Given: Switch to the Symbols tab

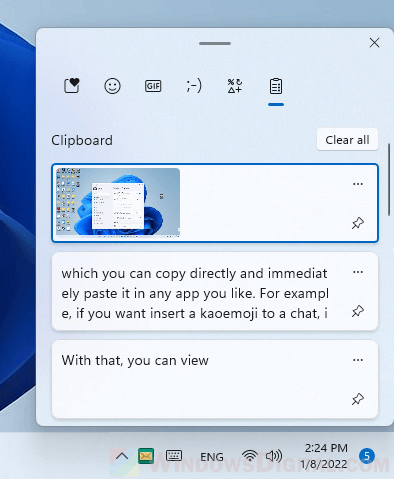Looking at the screenshot, I should pos(235,86).
